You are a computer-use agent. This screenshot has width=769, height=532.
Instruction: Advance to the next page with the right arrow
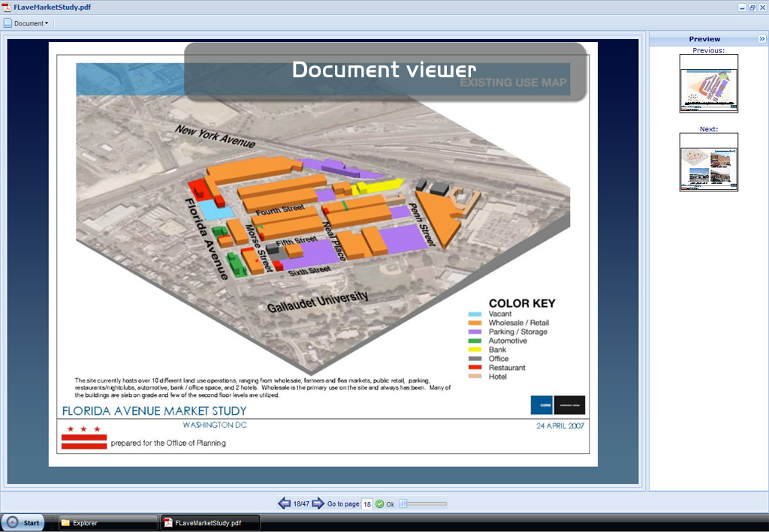(x=318, y=503)
